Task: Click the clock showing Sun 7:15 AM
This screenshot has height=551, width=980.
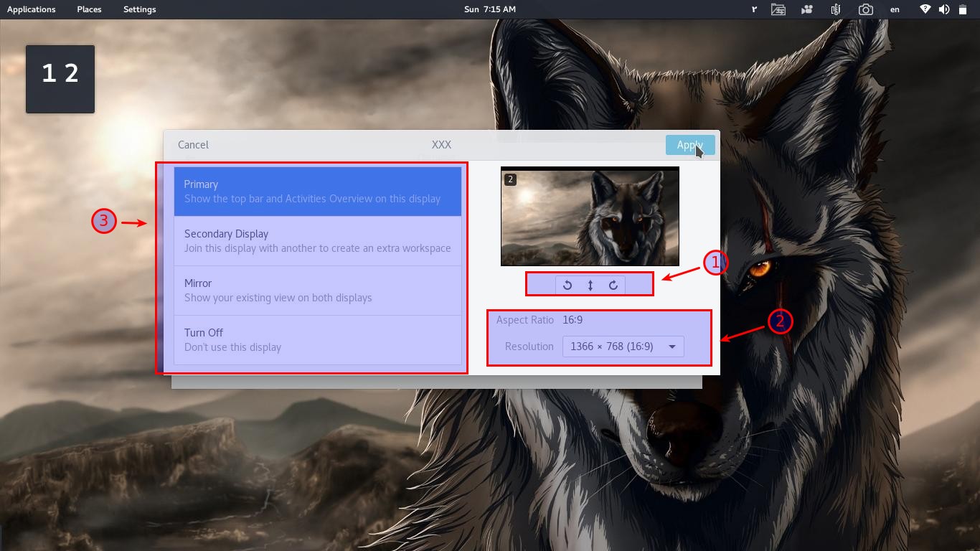Action: 490,9
